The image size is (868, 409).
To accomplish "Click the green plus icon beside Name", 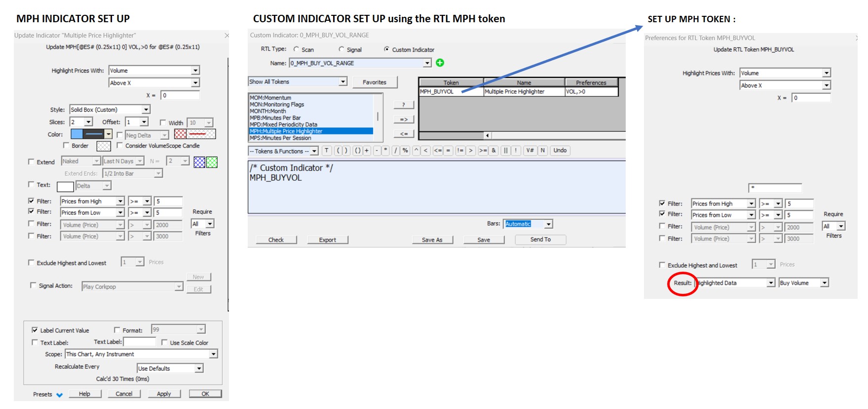I will click(440, 63).
